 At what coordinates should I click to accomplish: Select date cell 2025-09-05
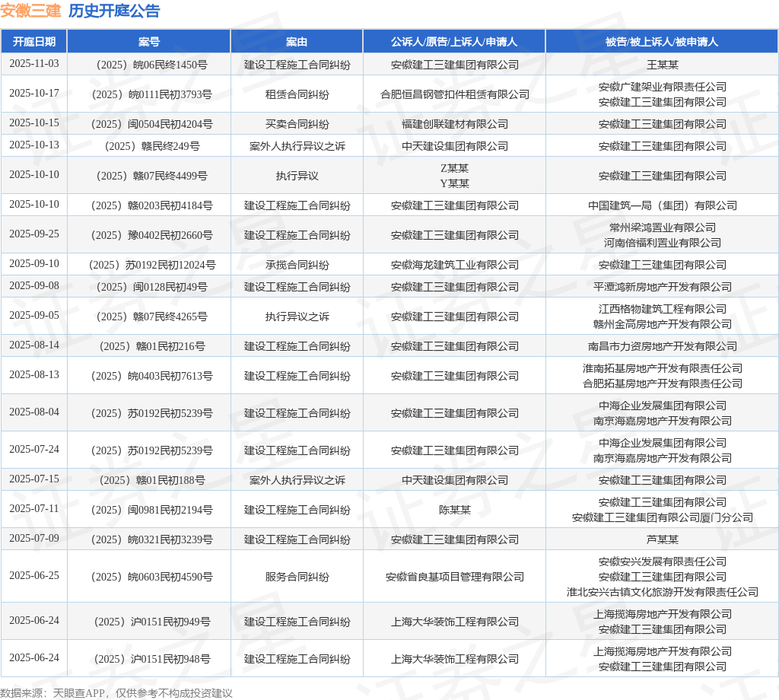coord(33,316)
